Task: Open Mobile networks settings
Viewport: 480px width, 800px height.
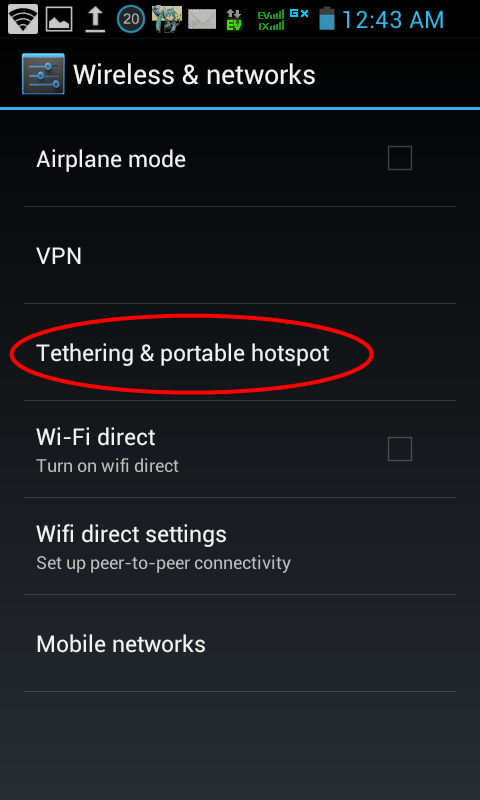Action: click(240, 644)
